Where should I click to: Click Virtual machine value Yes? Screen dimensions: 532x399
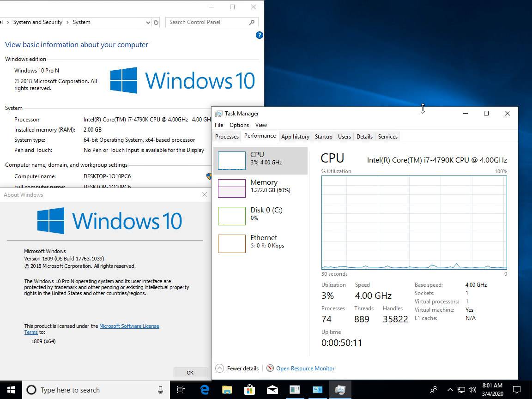469,310
